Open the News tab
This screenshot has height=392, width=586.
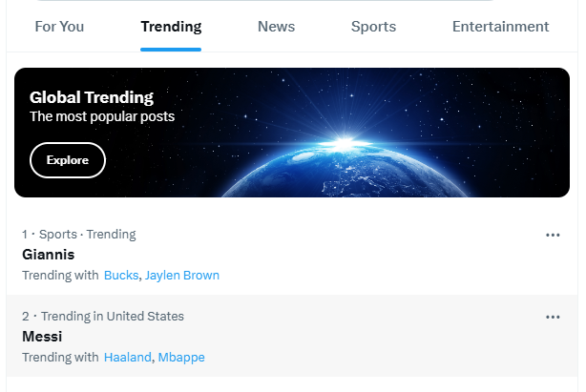[x=276, y=27]
